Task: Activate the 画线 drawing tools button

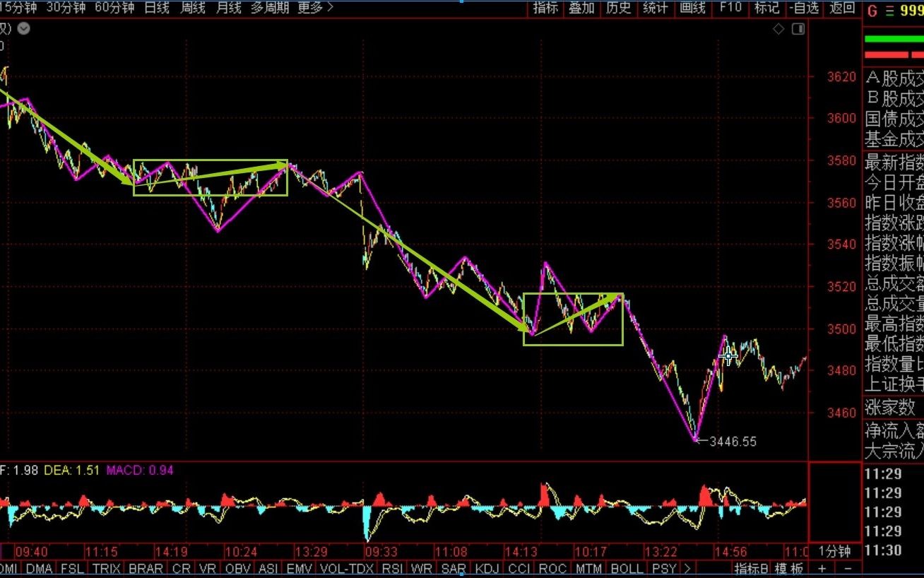Action: tap(693, 8)
